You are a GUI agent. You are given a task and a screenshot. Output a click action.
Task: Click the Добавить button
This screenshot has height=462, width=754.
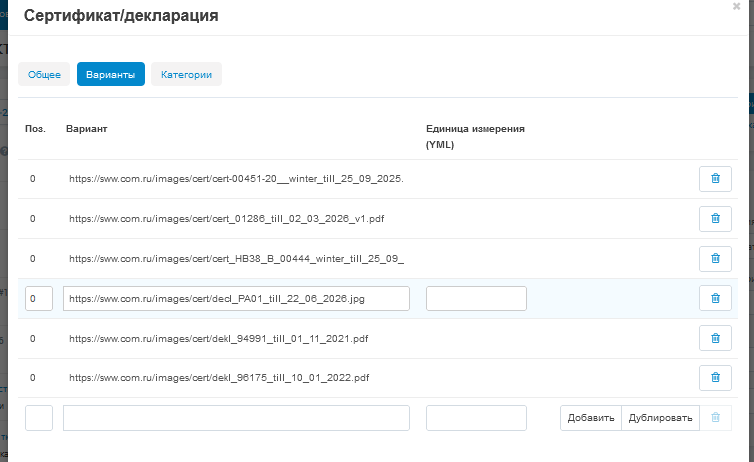coord(591,418)
